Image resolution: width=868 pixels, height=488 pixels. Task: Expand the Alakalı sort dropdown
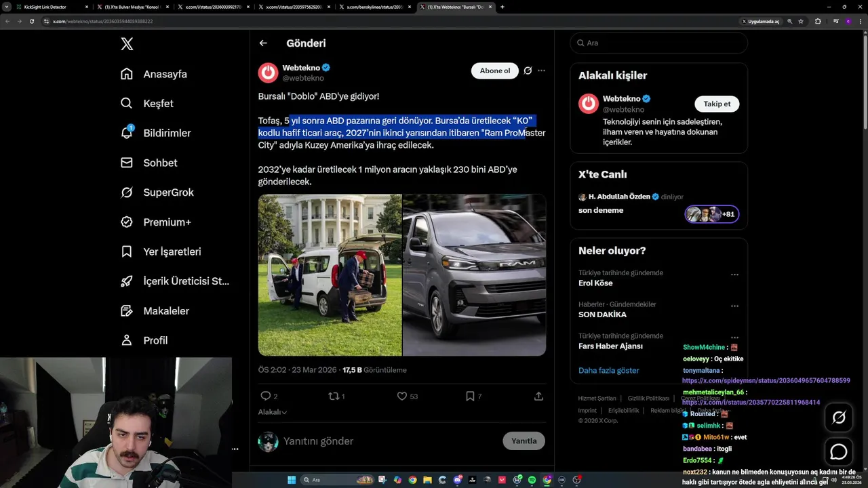point(272,412)
